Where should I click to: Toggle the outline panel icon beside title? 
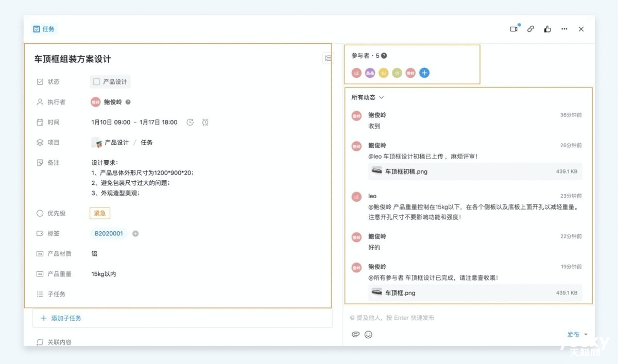click(x=328, y=59)
